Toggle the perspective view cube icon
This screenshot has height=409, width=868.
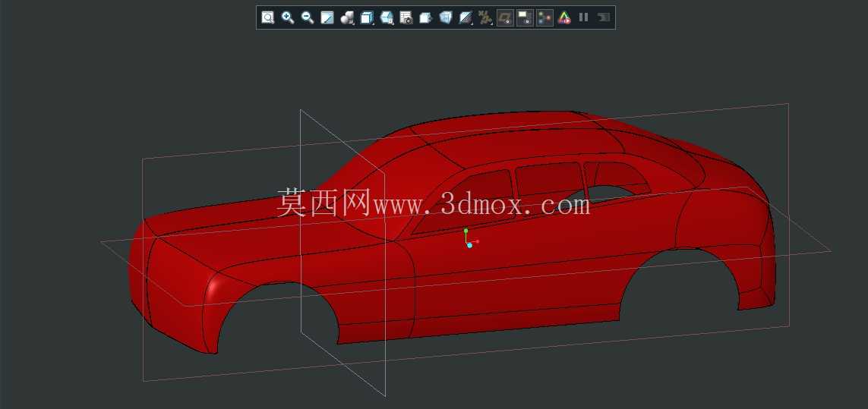pyautogui.click(x=446, y=17)
